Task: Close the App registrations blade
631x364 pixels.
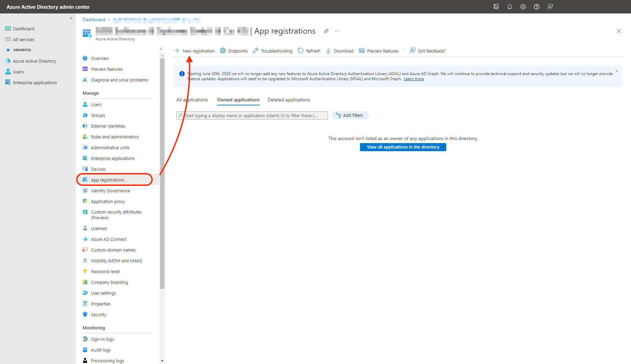Action: (x=619, y=31)
